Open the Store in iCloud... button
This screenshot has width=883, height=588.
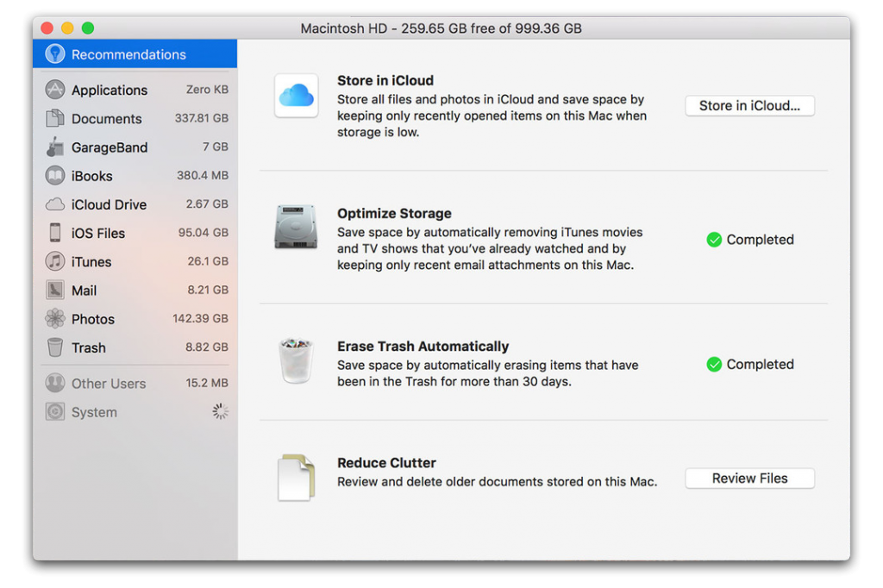(x=749, y=106)
